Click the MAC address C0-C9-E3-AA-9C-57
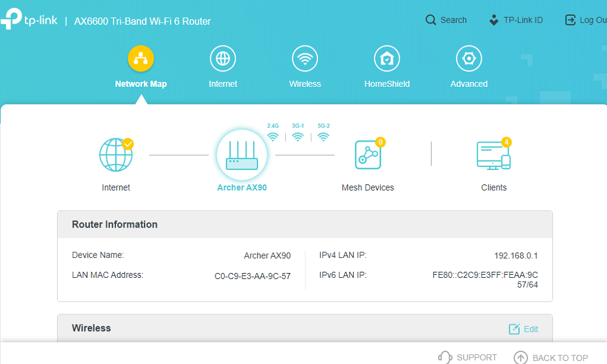This screenshot has height=364, width=607. coord(253,276)
